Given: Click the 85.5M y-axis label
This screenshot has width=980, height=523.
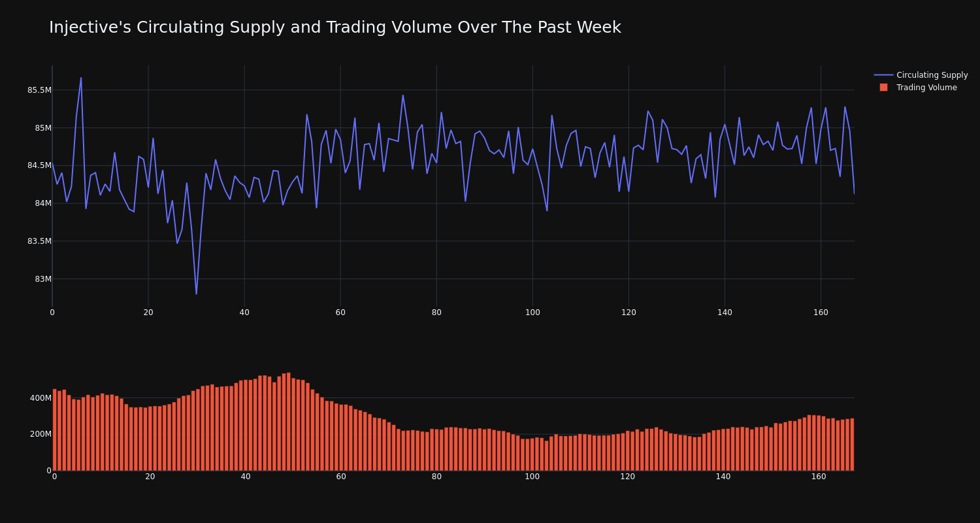Looking at the screenshot, I should pyautogui.click(x=39, y=90).
